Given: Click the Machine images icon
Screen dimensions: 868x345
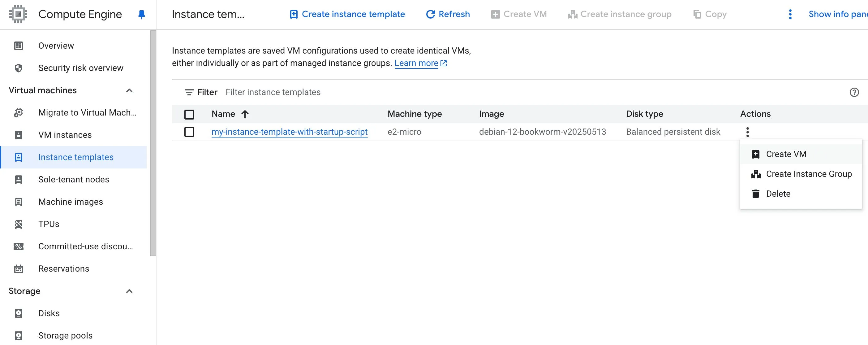Looking at the screenshot, I should coord(19,202).
